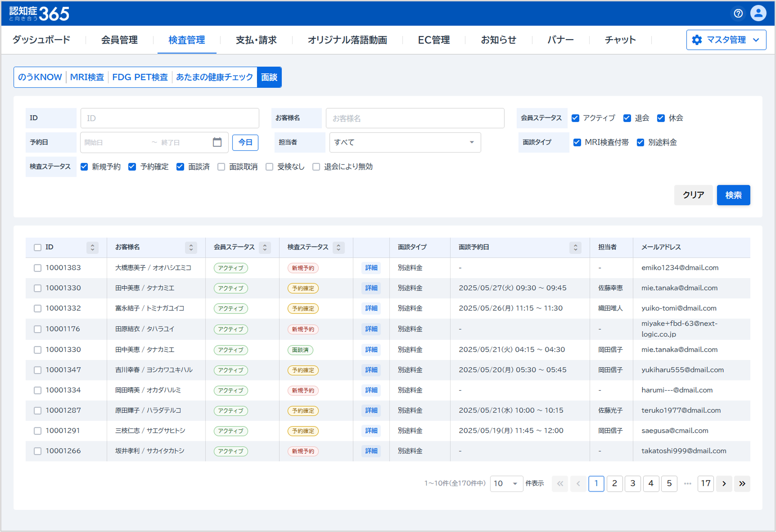Sort by 検査ステータス column arrows
Screen dimensions: 776x532
(338, 247)
